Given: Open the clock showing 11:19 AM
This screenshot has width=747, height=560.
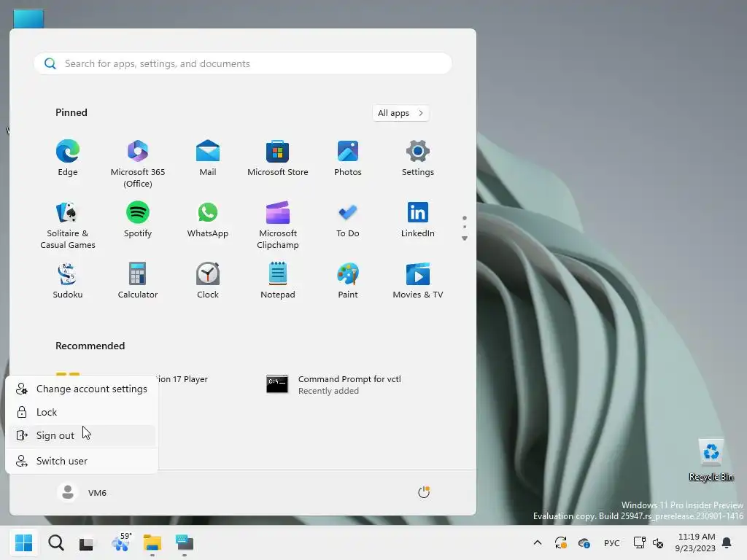Looking at the screenshot, I should (695, 542).
